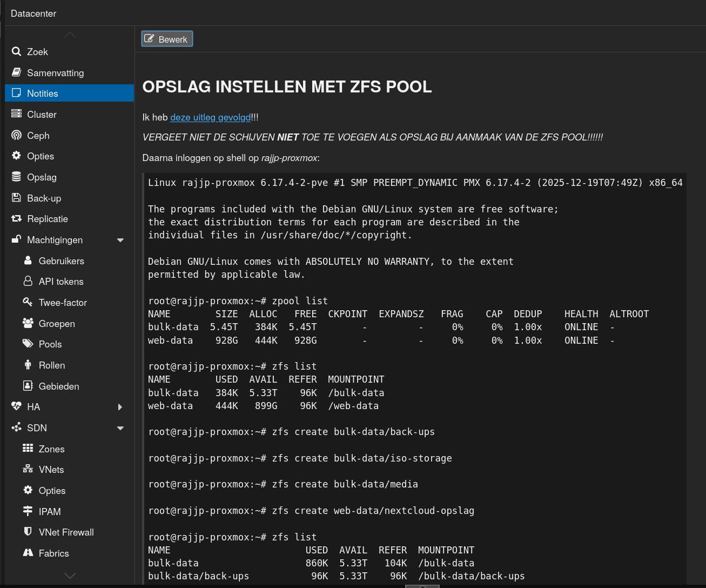Open the Cluster menu item
Image resolution: width=706 pixels, height=588 pixels.
click(69, 114)
